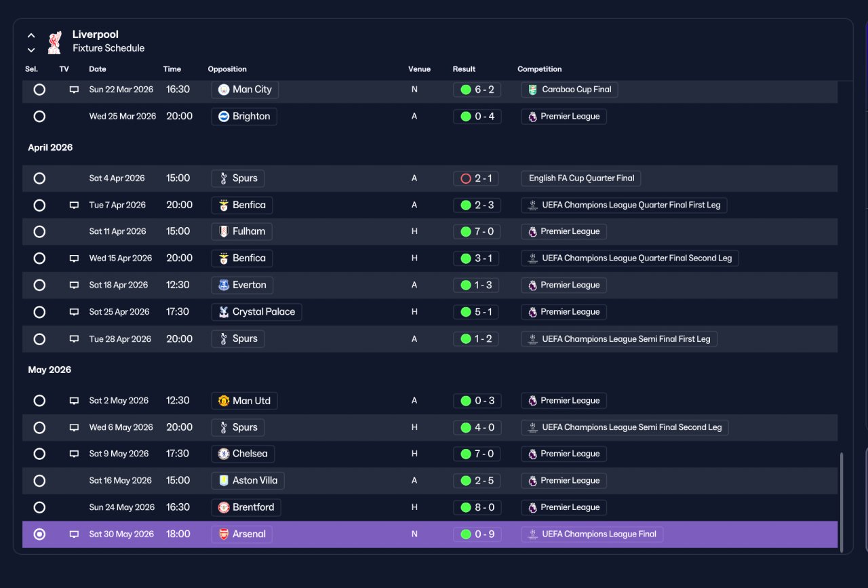Screen dimensions: 868x588
Task: Select the radio button for the Everton fixture
Action: tap(39, 286)
